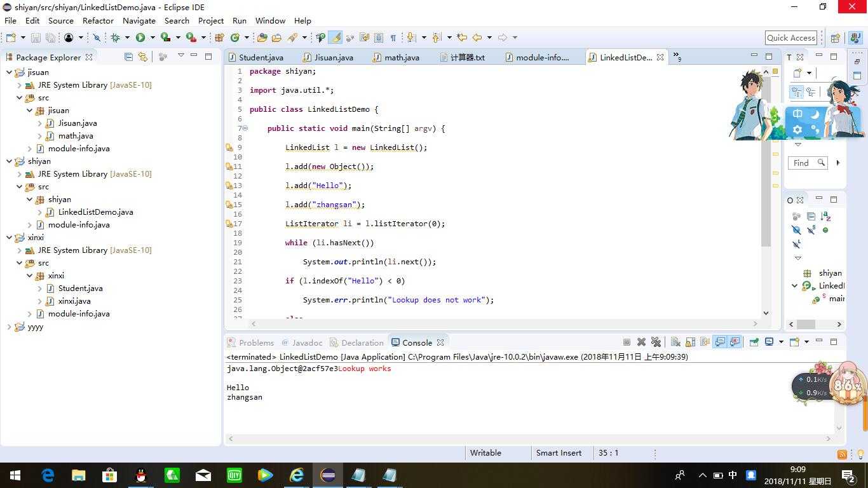Toggle Block Selection Mode toolbar icon
The image size is (868, 488).
click(379, 37)
